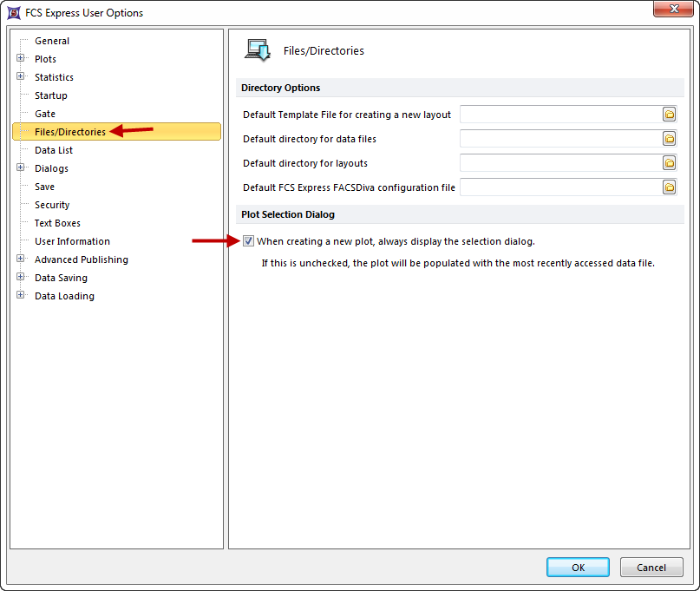The height and width of the screenshot is (591, 700).
Task: Expand the Plots tree node
Action: pyautogui.click(x=21, y=59)
